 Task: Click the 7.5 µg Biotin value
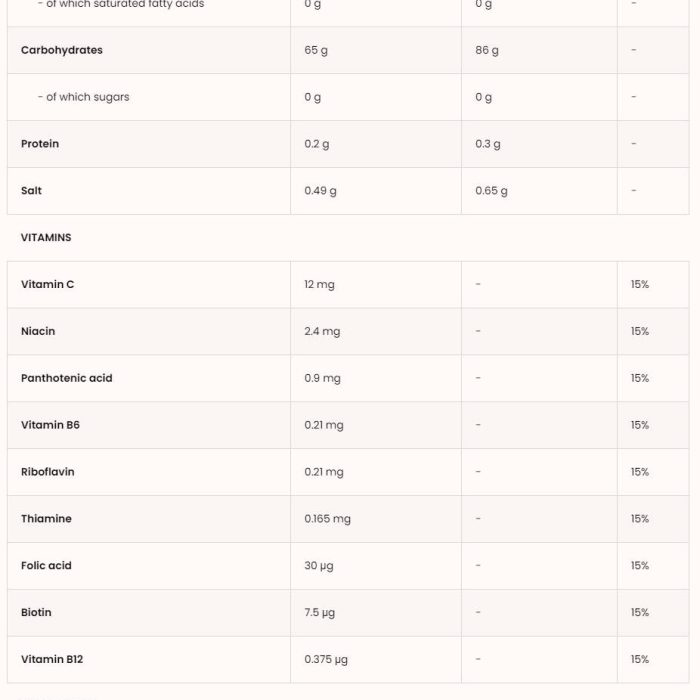(320, 613)
